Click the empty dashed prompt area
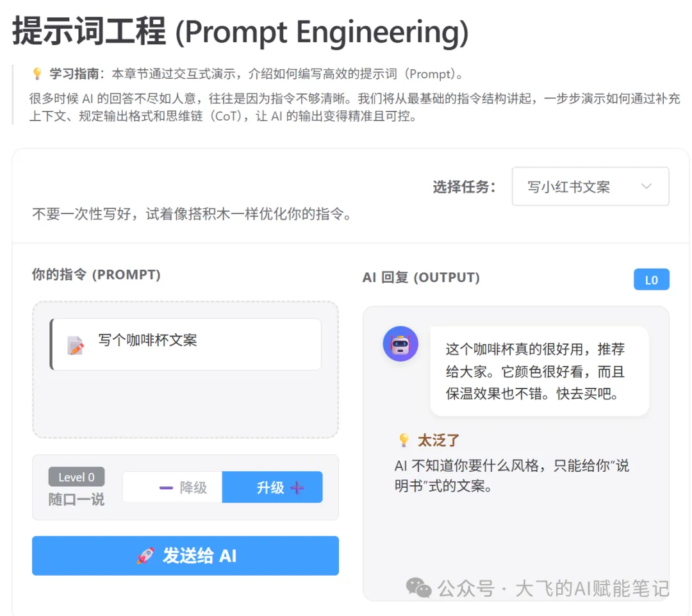 pos(185,405)
